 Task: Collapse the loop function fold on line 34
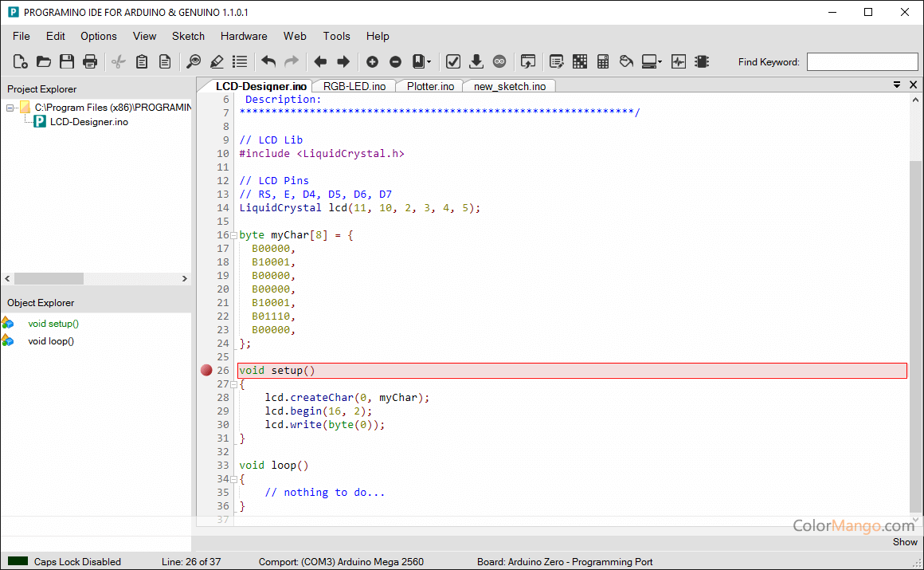tap(234, 480)
